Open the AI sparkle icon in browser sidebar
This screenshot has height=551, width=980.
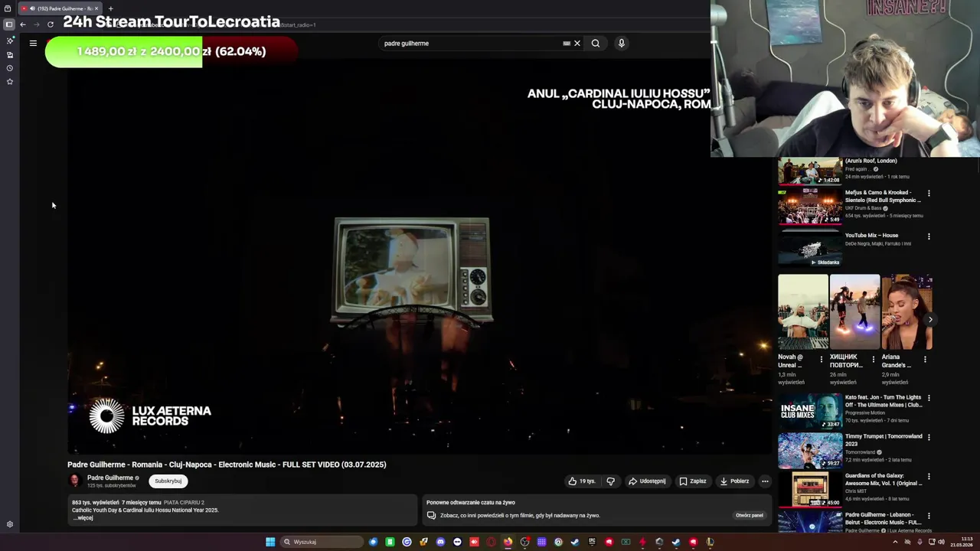(x=10, y=41)
